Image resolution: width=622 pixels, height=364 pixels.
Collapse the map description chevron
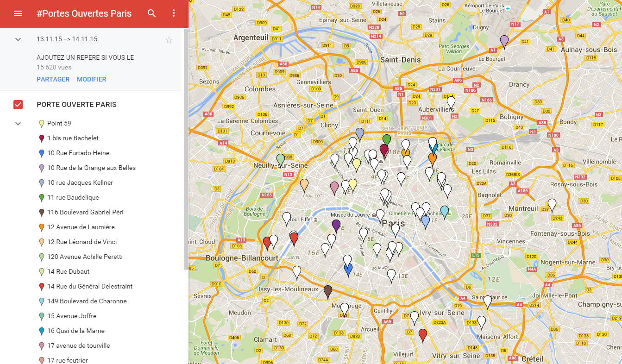point(18,39)
